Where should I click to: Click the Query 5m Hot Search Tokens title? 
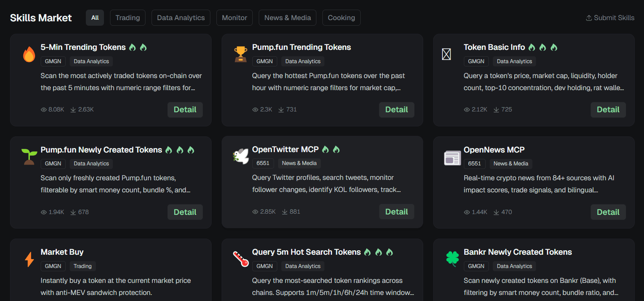pos(306,252)
